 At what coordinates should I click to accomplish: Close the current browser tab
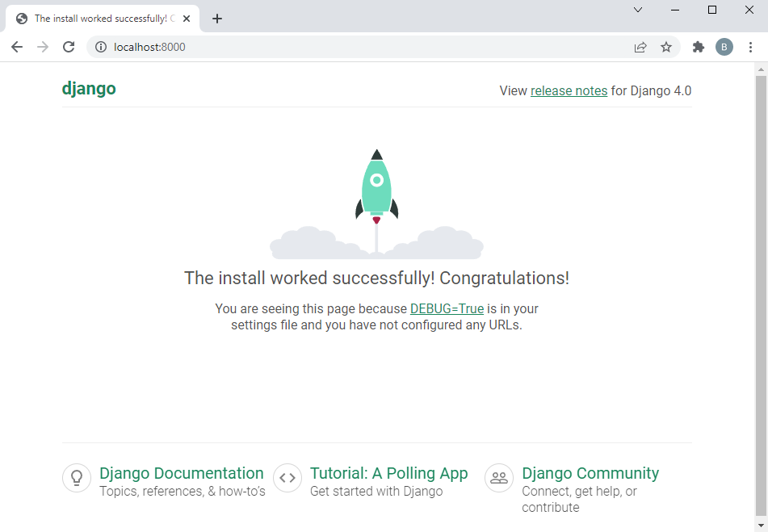pos(187,19)
